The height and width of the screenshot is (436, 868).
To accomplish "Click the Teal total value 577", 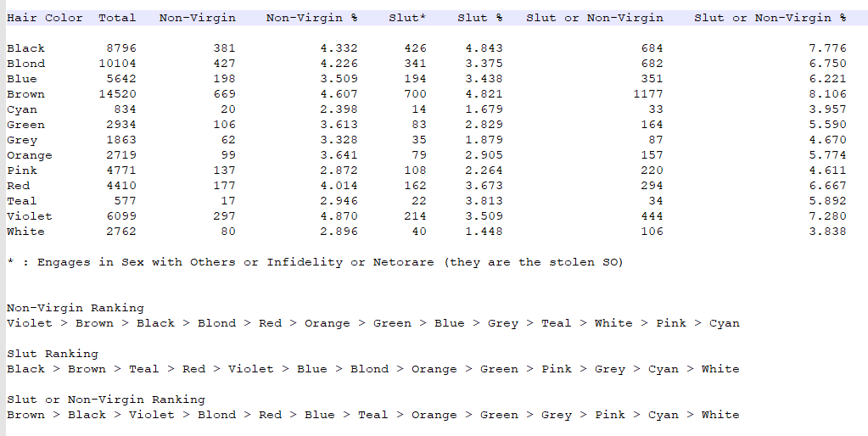I will pyautogui.click(x=125, y=201).
